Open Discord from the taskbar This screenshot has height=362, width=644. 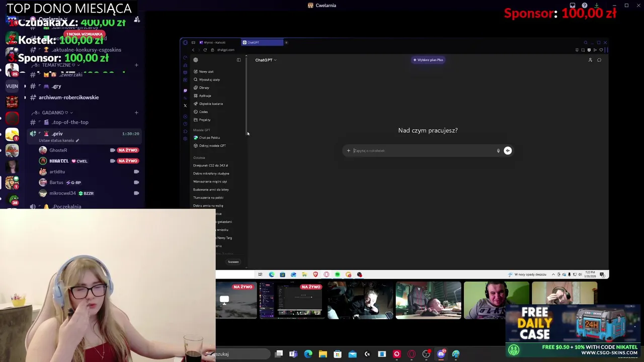(441, 354)
